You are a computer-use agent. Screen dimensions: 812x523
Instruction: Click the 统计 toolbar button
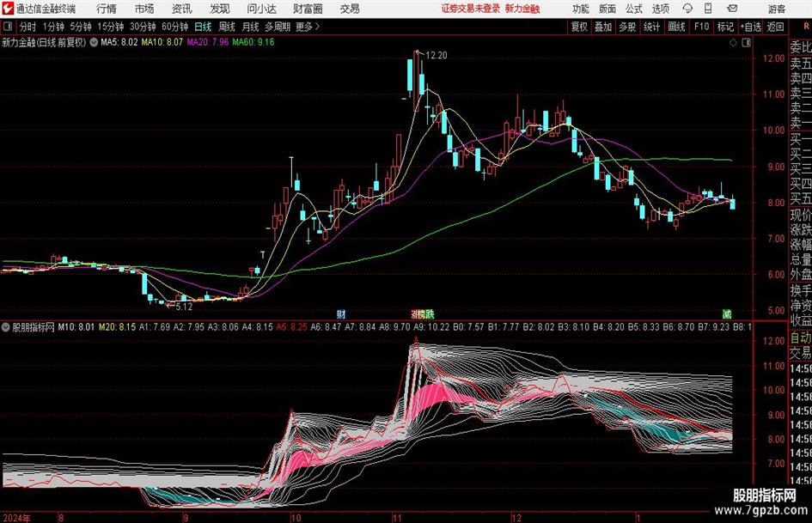[651, 27]
